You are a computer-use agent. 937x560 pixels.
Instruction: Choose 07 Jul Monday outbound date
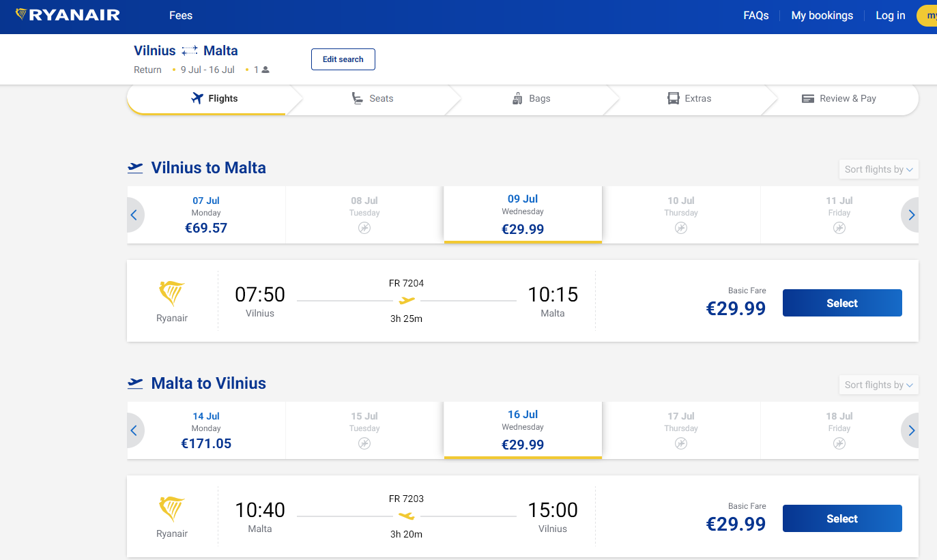(x=206, y=215)
